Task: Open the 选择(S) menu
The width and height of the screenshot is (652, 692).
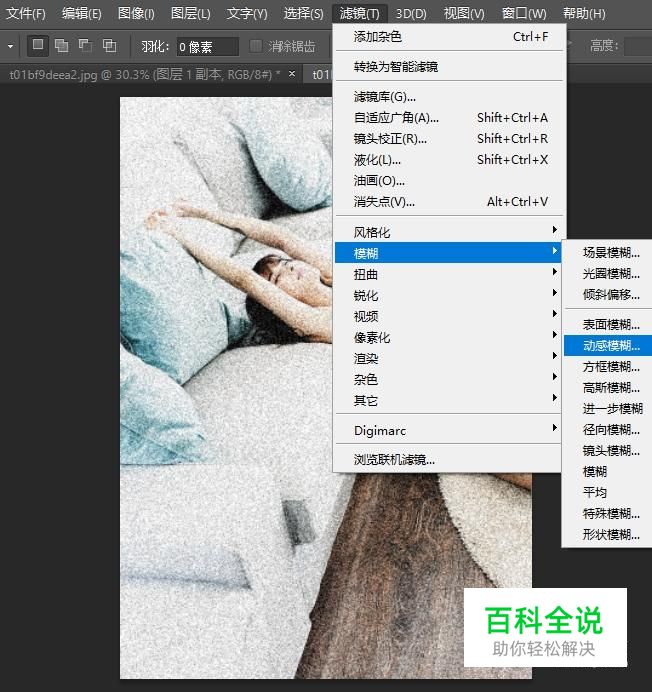Action: [x=303, y=14]
